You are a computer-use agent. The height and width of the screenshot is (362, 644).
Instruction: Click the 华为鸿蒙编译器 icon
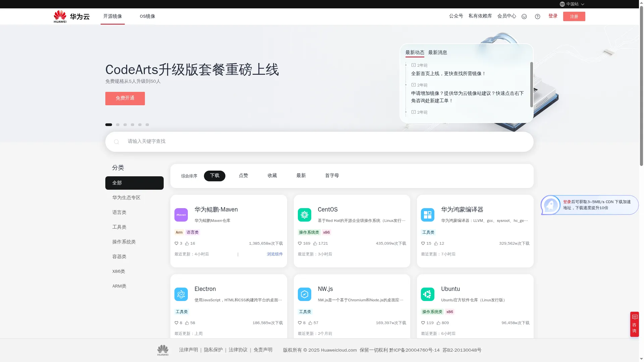[x=428, y=215]
